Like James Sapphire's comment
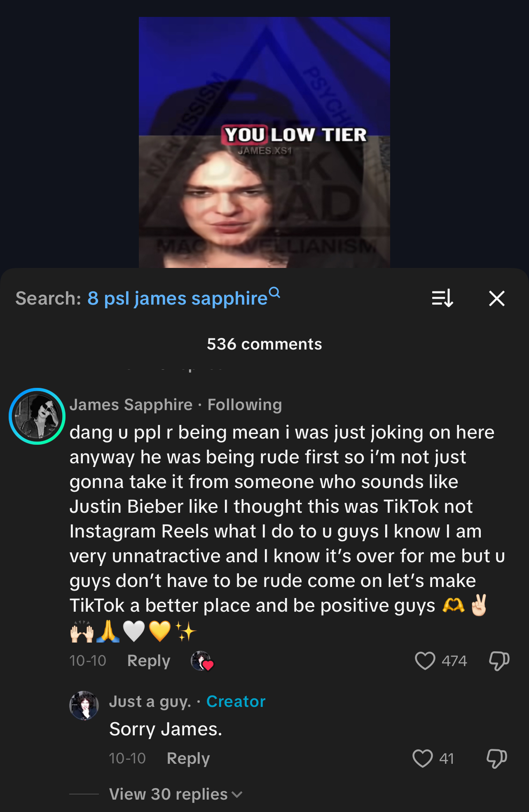529x812 pixels. 425,661
